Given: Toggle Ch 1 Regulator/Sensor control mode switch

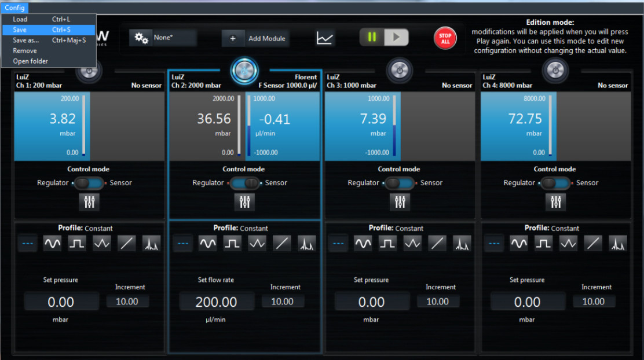Looking at the screenshot, I should (89, 183).
